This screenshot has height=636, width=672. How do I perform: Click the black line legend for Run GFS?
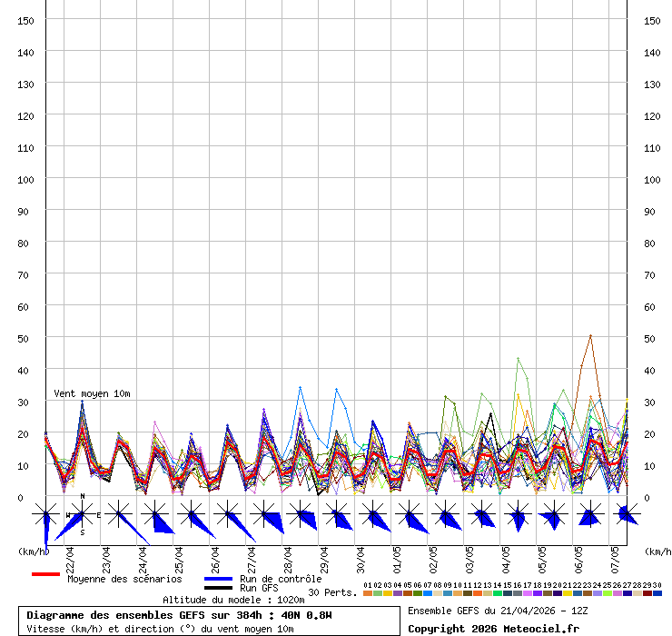218,589
